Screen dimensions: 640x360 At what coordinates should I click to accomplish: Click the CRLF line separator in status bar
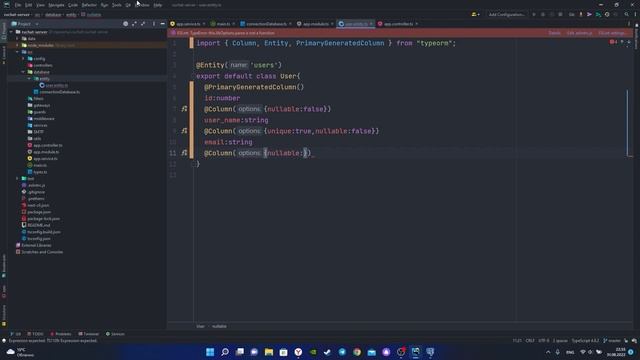click(x=530, y=340)
